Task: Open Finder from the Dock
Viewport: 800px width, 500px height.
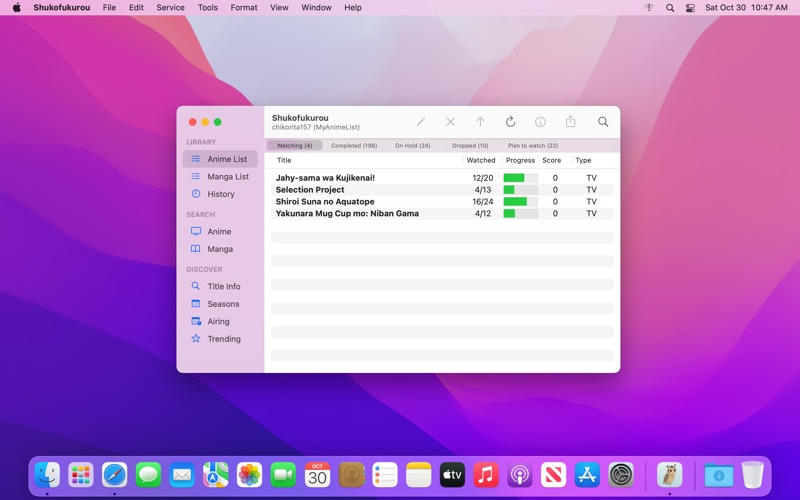Action: [47, 475]
